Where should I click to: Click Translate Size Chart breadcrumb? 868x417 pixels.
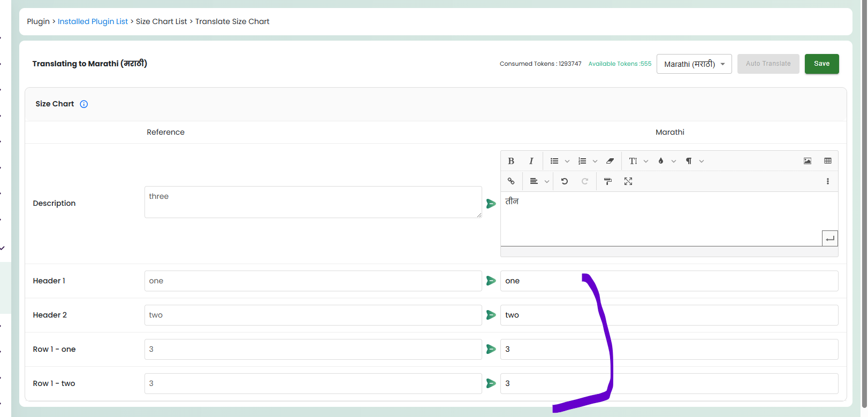[x=232, y=21]
